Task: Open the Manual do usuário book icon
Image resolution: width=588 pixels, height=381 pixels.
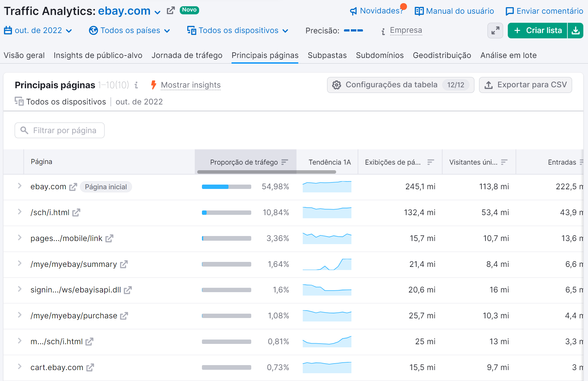Action: 419,11
